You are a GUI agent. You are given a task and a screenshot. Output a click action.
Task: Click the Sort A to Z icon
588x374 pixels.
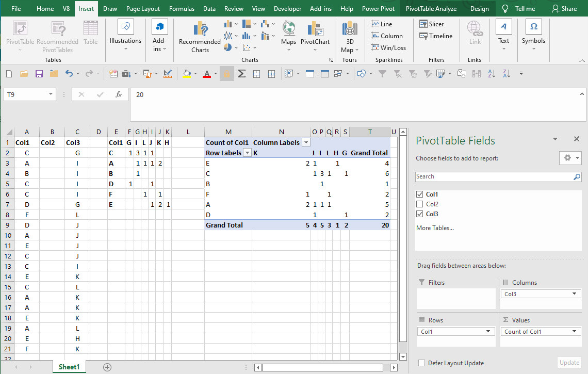(492, 74)
